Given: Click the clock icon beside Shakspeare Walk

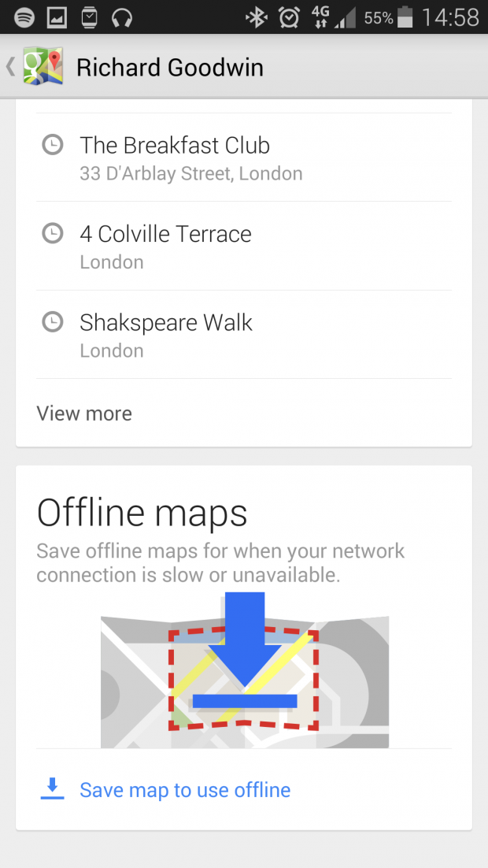Looking at the screenshot, I should coord(52,322).
